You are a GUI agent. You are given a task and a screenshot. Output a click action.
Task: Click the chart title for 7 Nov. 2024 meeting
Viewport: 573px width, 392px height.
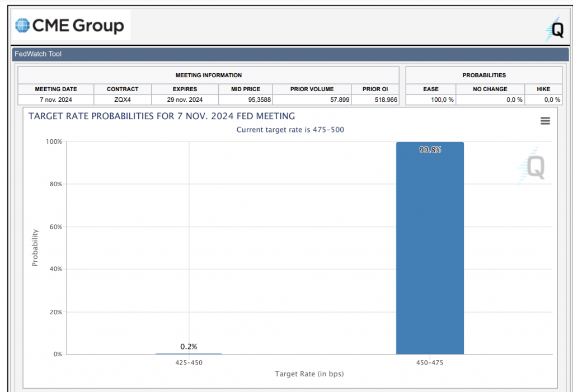162,116
